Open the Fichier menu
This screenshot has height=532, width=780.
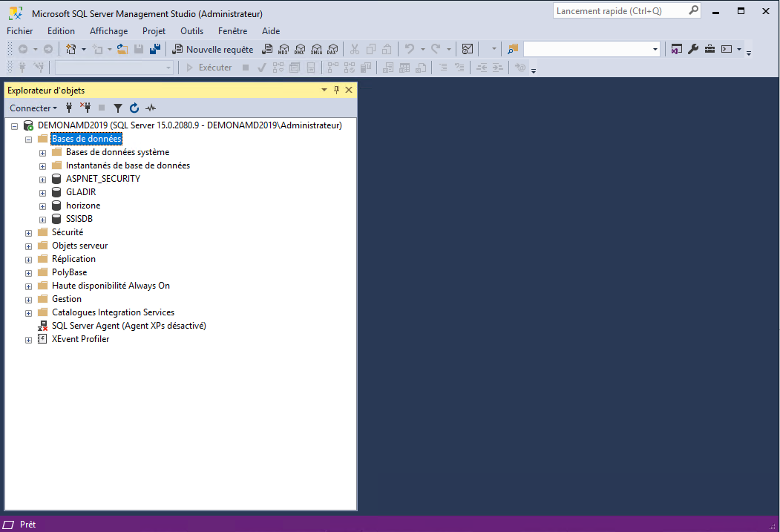point(20,31)
